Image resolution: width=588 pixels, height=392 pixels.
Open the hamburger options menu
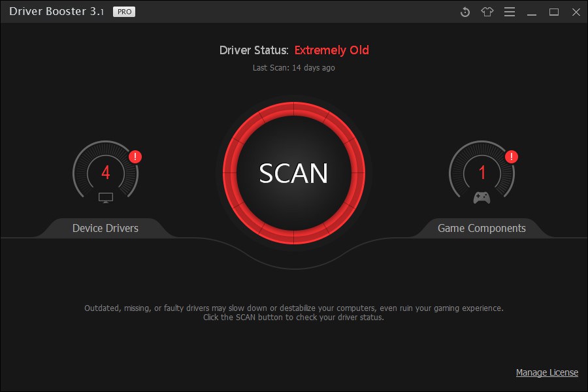510,12
